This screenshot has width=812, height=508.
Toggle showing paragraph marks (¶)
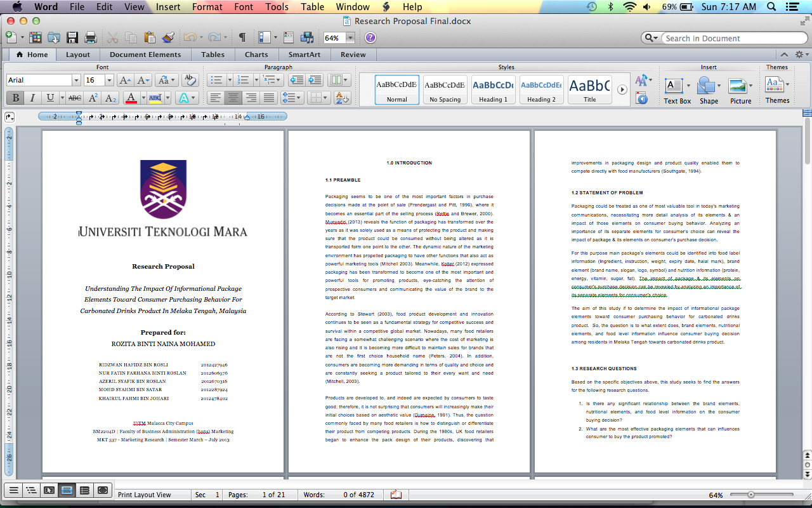tap(242, 37)
